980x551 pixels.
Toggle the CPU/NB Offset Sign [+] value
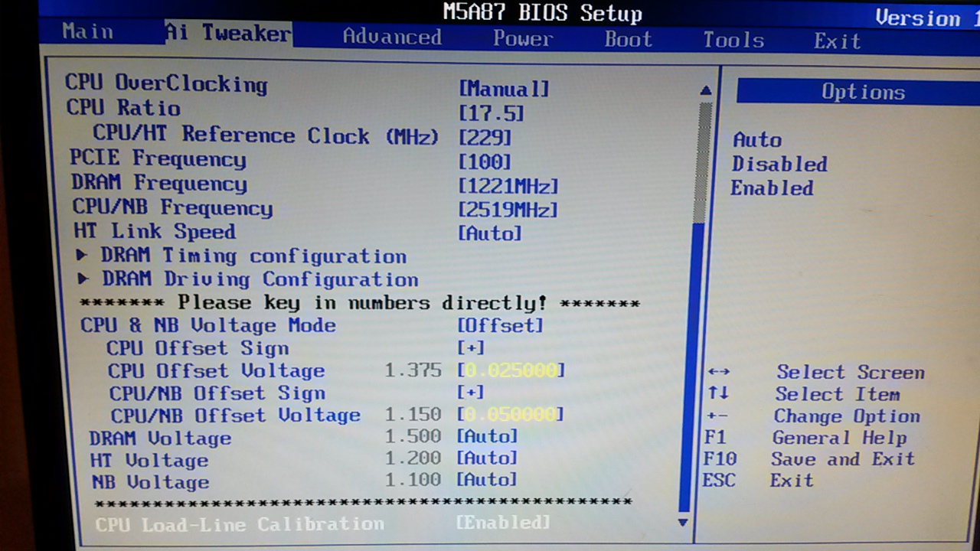(x=471, y=392)
